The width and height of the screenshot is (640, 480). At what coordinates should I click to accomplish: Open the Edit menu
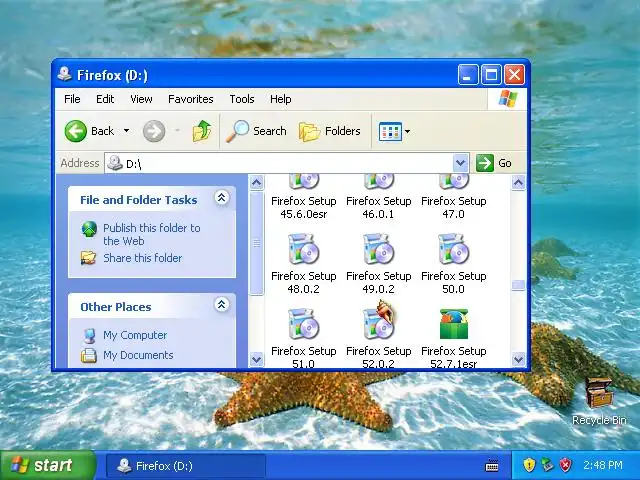point(105,99)
